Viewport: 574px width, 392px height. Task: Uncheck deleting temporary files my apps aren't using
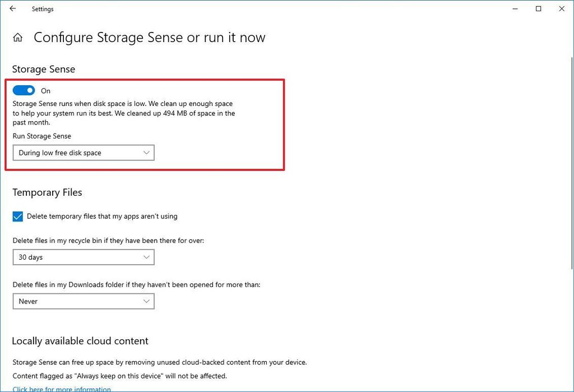pos(17,216)
